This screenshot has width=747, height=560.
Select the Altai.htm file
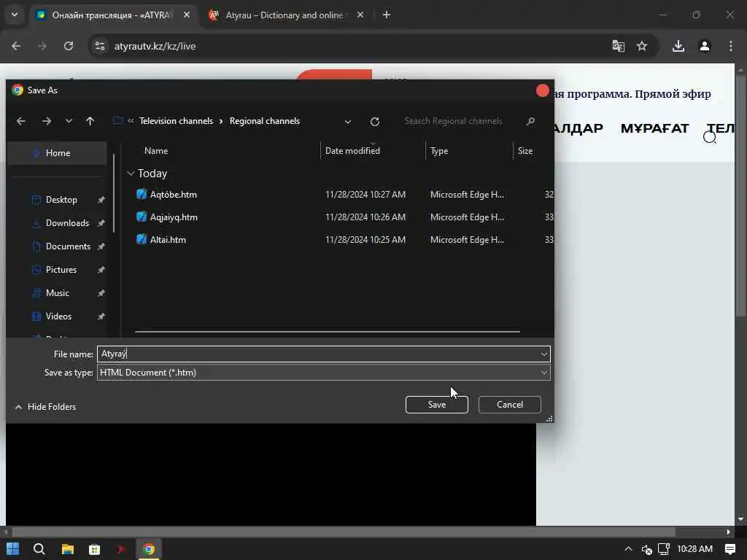(x=168, y=239)
